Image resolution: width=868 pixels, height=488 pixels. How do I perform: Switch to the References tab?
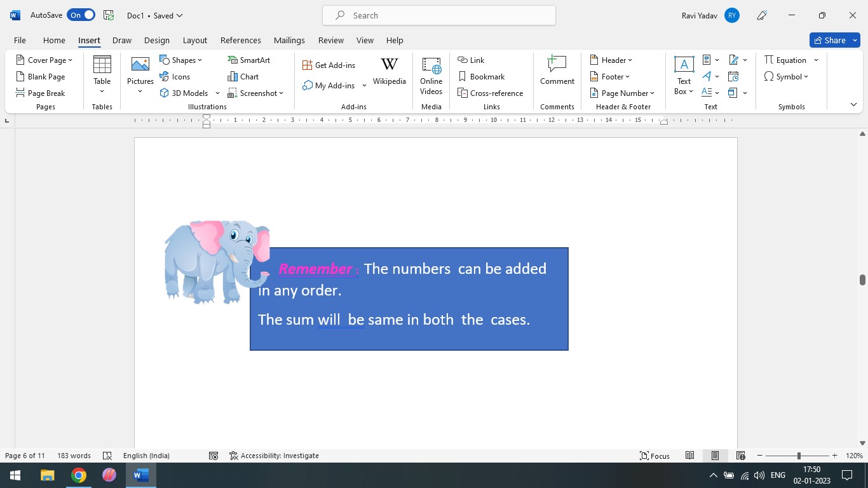(240, 40)
